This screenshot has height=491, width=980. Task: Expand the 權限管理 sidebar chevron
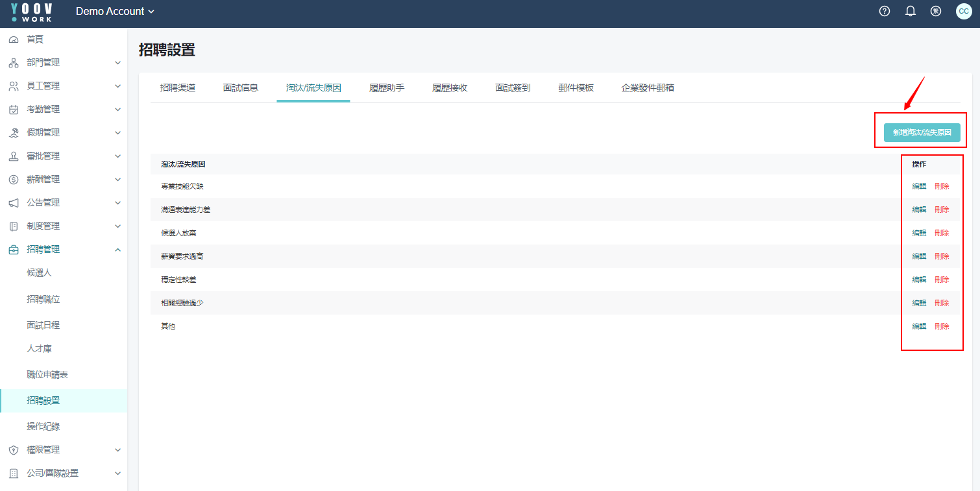[x=117, y=449]
